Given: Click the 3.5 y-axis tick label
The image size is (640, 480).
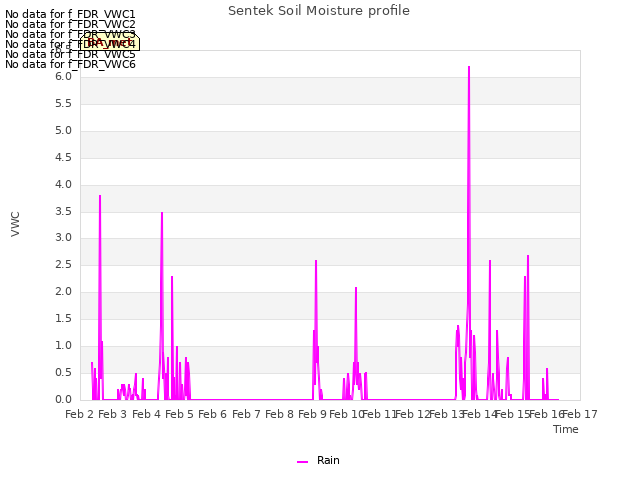Looking at the screenshot, I should point(63,211).
